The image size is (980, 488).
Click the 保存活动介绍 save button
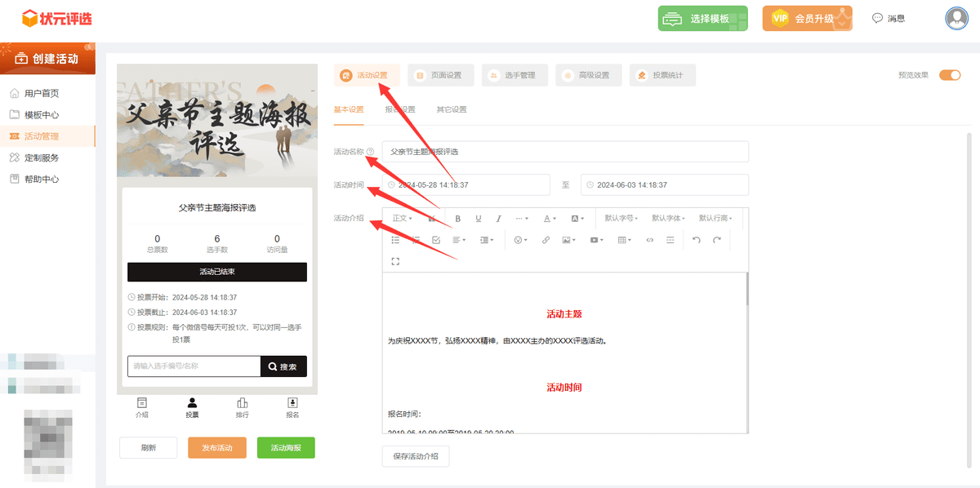[416, 456]
